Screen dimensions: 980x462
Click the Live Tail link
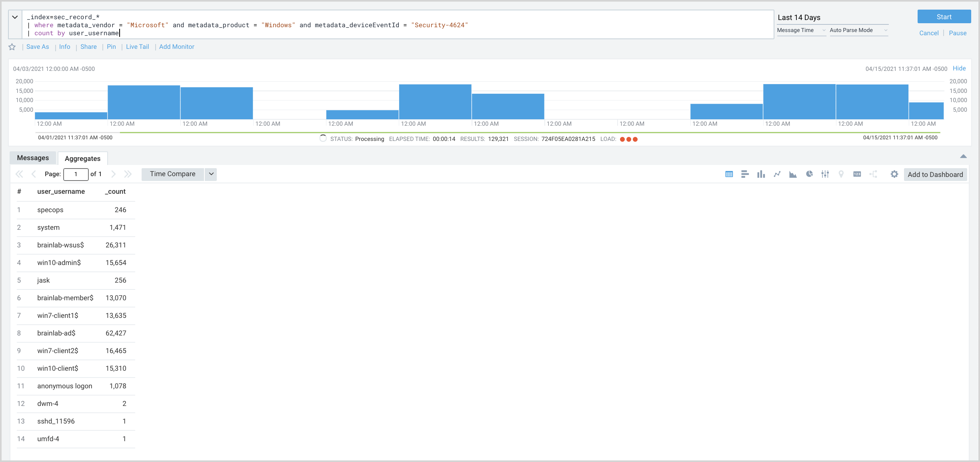tap(137, 47)
